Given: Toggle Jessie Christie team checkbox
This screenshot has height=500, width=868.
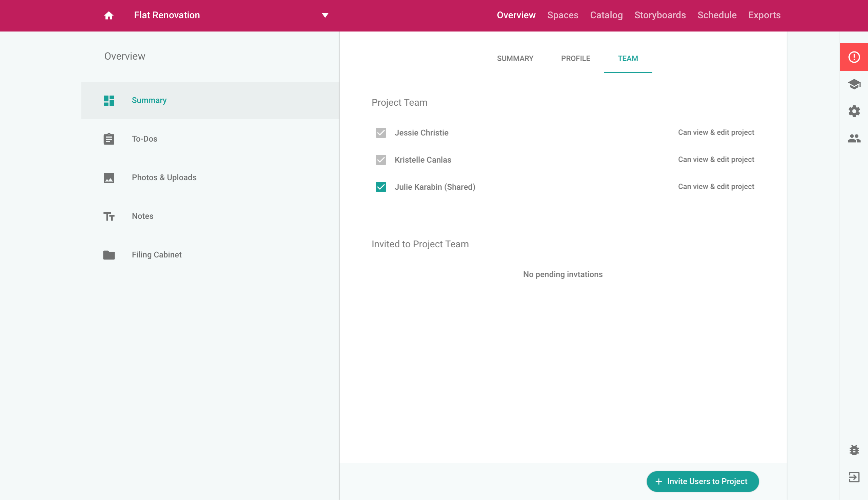Looking at the screenshot, I should (381, 133).
